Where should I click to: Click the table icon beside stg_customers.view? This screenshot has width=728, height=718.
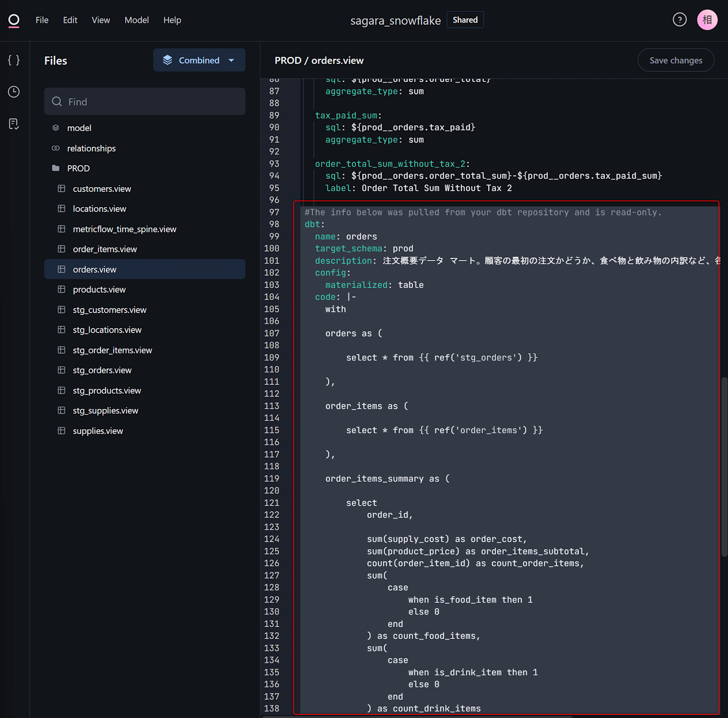62,309
